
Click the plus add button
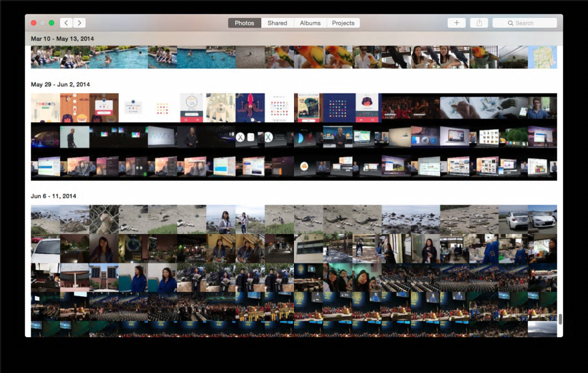(457, 23)
